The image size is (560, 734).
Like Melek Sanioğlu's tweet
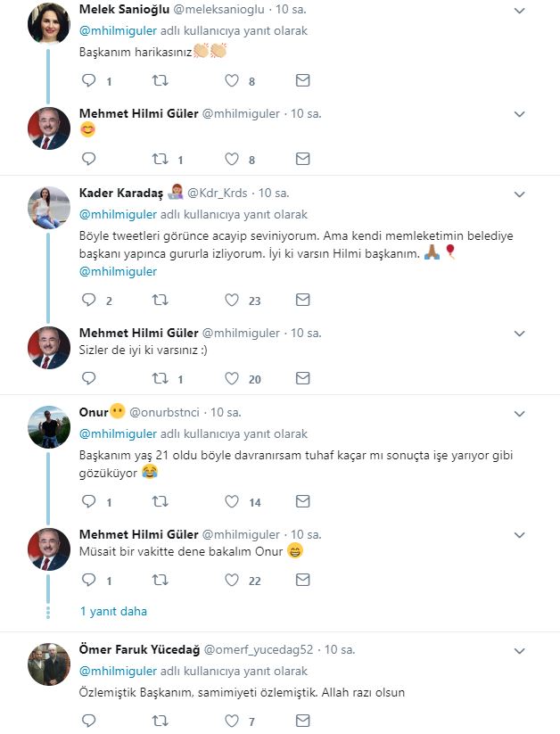pyautogui.click(x=232, y=81)
